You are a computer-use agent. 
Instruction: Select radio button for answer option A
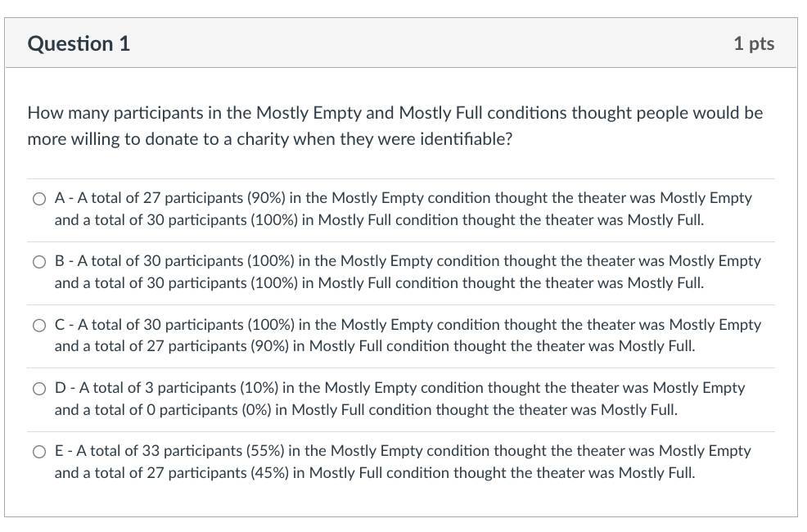pos(38,197)
